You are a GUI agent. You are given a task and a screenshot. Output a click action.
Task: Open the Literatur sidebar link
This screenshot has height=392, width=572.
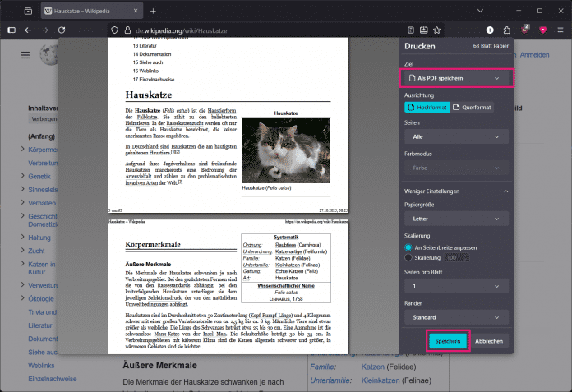click(40, 325)
